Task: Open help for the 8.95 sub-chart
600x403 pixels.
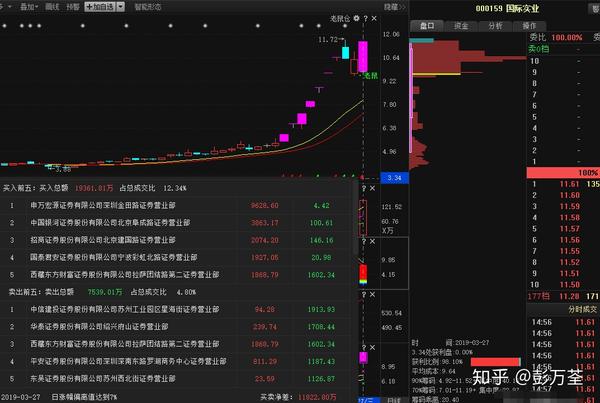Action: point(364,348)
